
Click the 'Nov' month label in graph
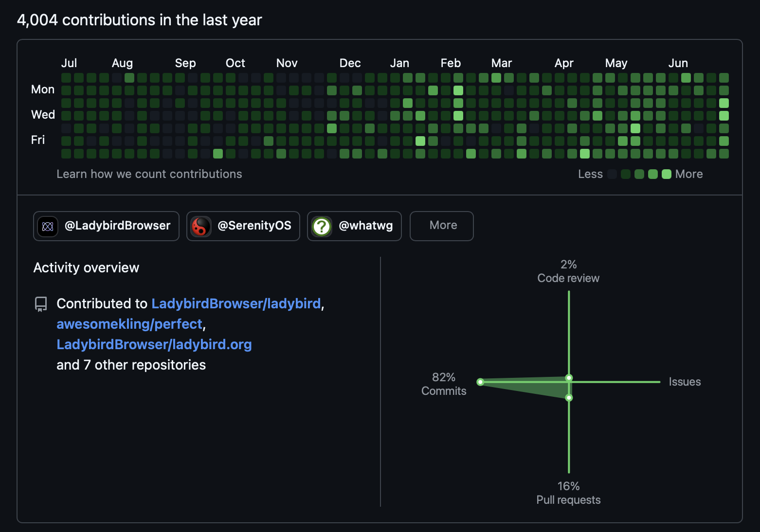287,63
